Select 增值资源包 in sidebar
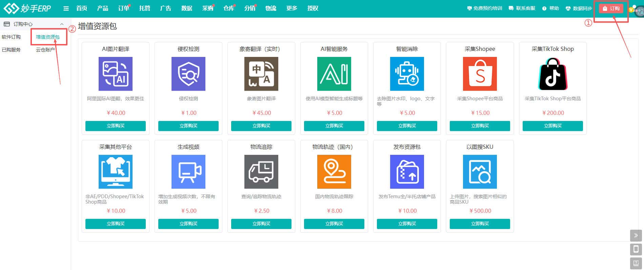The height and width of the screenshot is (270, 644). pos(48,37)
